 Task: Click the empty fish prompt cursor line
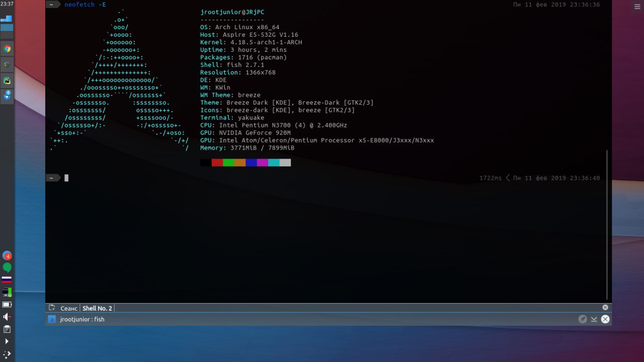66,178
